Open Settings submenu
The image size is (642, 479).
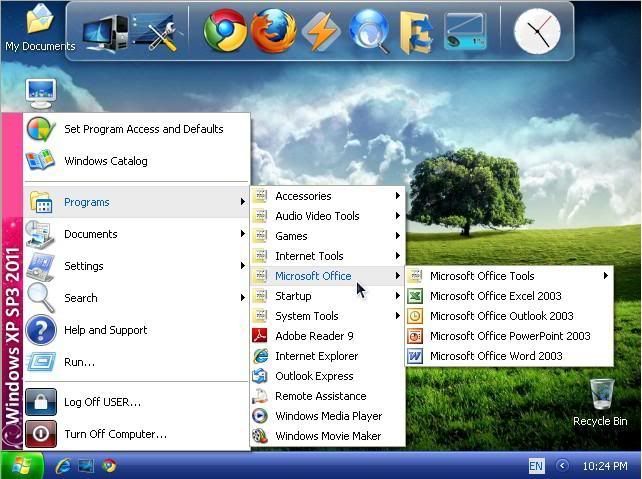(136, 266)
